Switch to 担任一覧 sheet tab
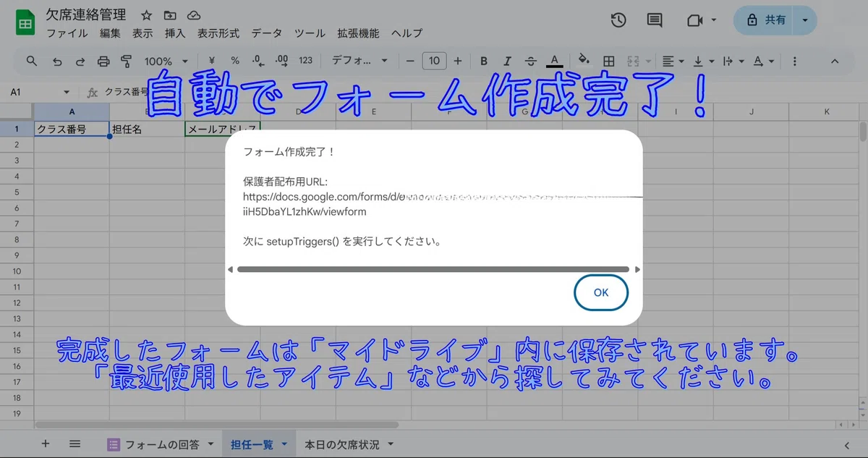 [x=259, y=444]
